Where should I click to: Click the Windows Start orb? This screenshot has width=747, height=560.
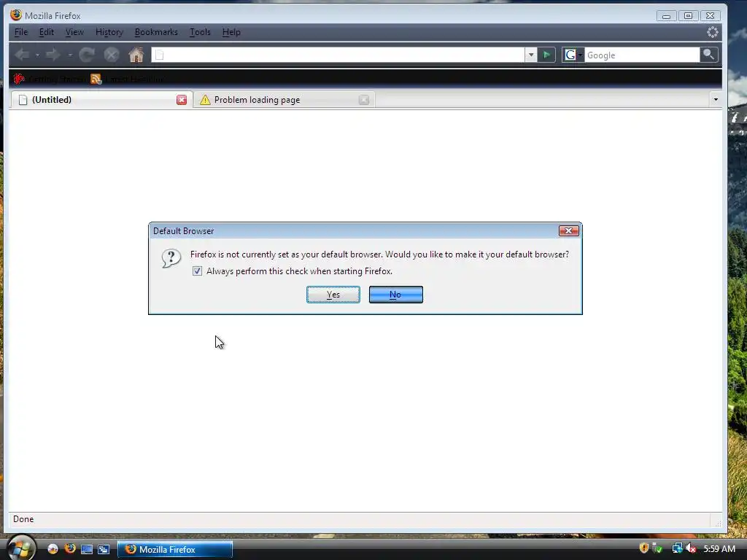20,548
